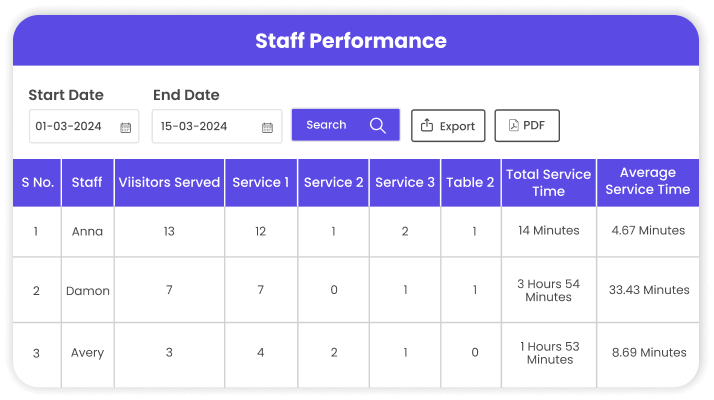The width and height of the screenshot is (714, 400).
Task: Sort by Staff column header
Action: coord(87,182)
